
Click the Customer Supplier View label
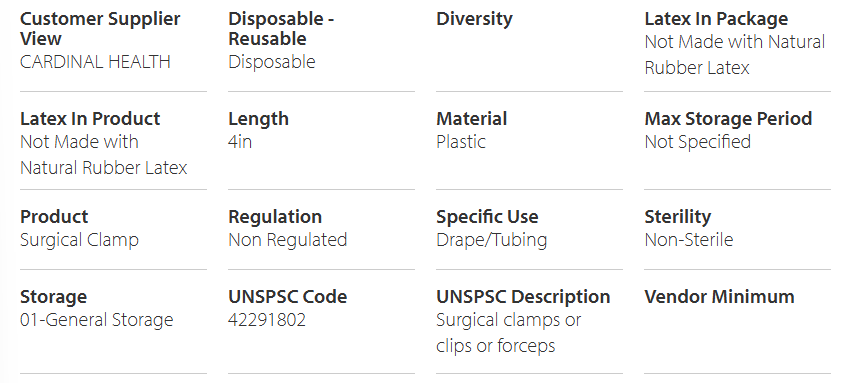point(100,29)
